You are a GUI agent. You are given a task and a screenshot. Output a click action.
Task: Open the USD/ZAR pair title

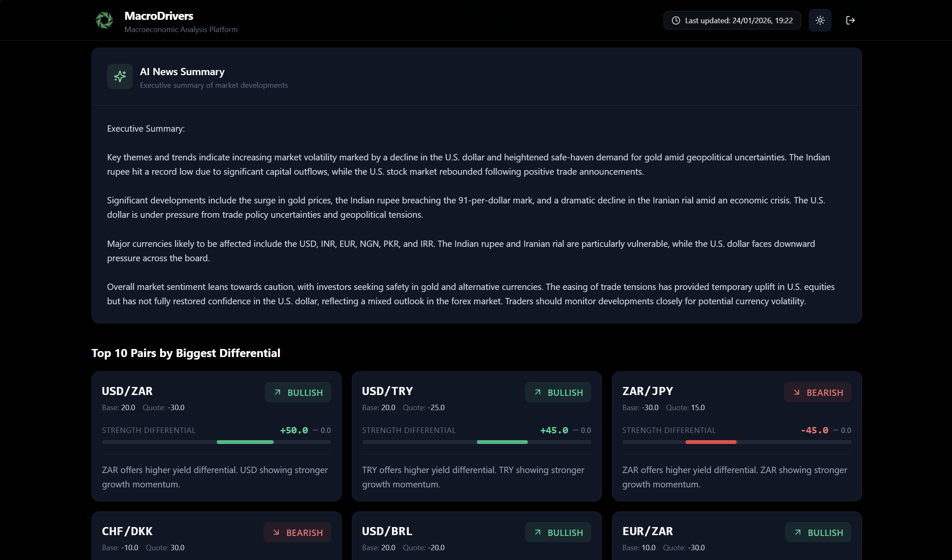127,391
